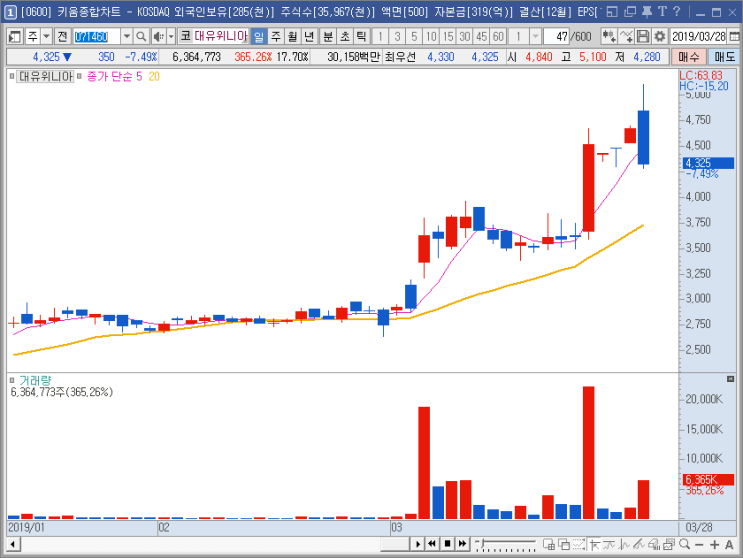Click the plus zoom-in icon
This screenshot has width=743, height=558.
pyautogui.click(x=715, y=545)
